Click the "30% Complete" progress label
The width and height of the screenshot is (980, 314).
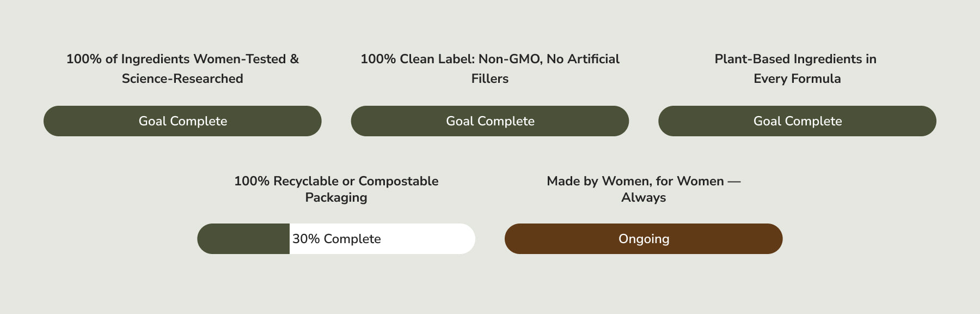click(x=336, y=239)
